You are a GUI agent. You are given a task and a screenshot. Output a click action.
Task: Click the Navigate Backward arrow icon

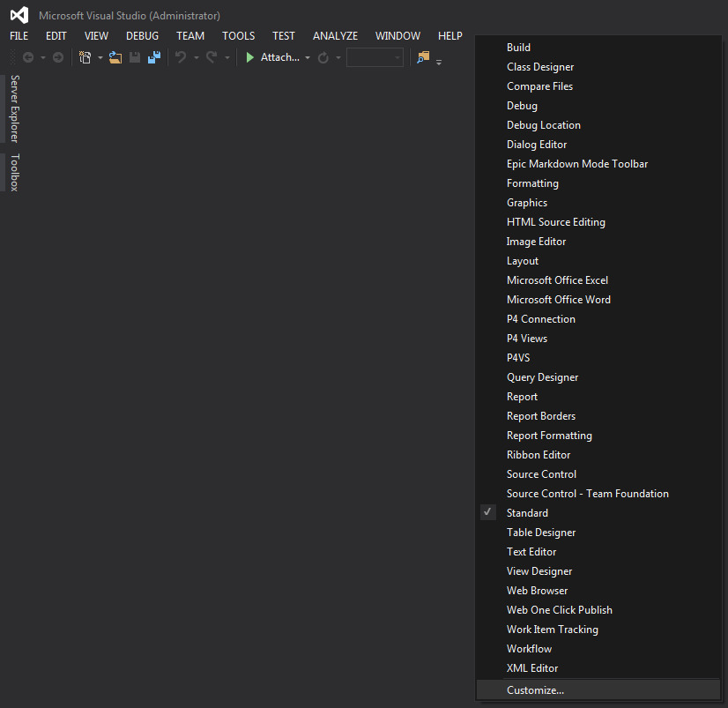click(x=29, y=57)
